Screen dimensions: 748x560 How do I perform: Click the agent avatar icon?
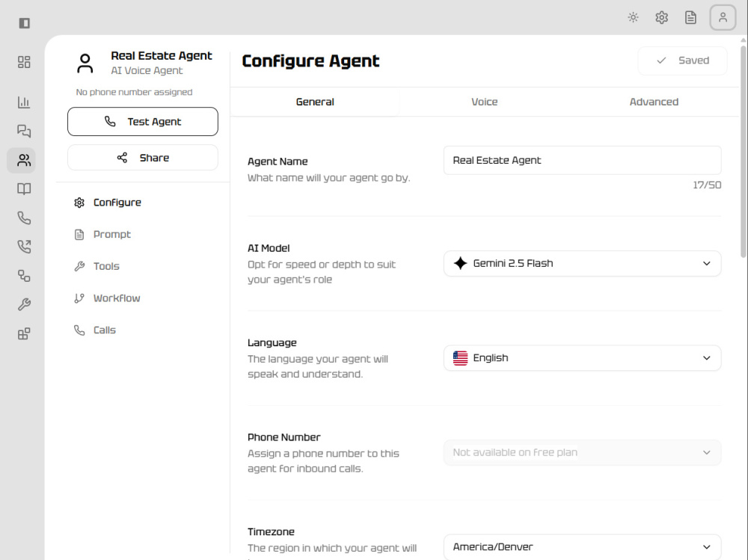[85, 63]
